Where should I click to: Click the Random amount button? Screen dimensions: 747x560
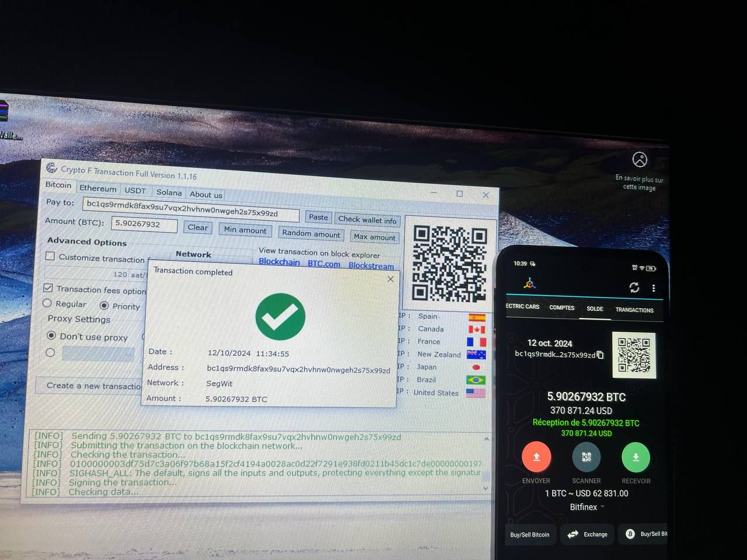point(311,234)
